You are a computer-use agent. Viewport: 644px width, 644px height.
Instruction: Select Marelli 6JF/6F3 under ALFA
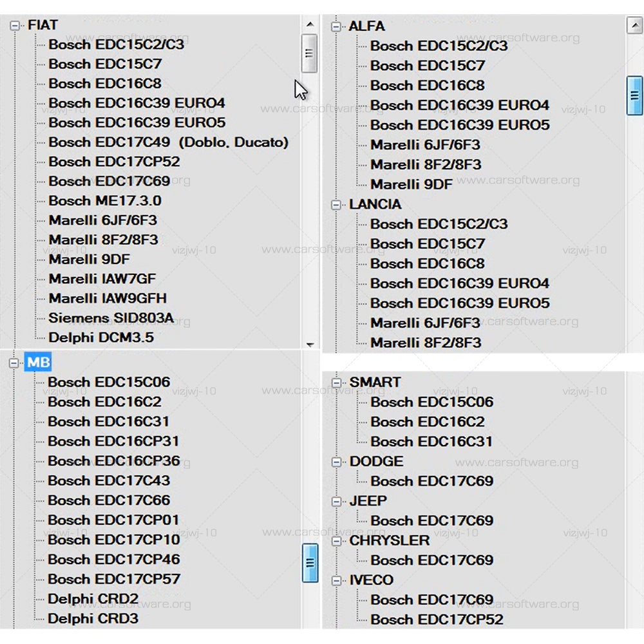click(425, 145)
